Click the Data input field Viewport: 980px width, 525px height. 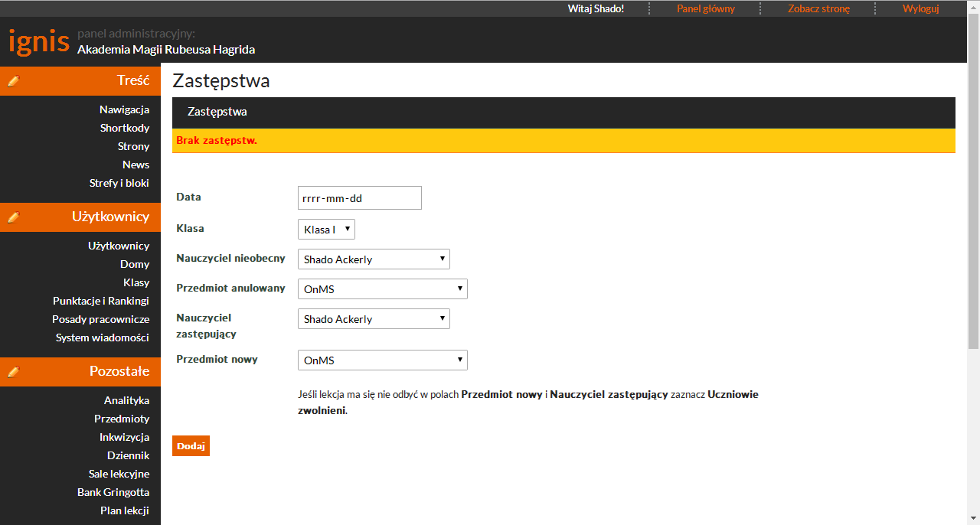pyautogui.click(x=359, y=198)
